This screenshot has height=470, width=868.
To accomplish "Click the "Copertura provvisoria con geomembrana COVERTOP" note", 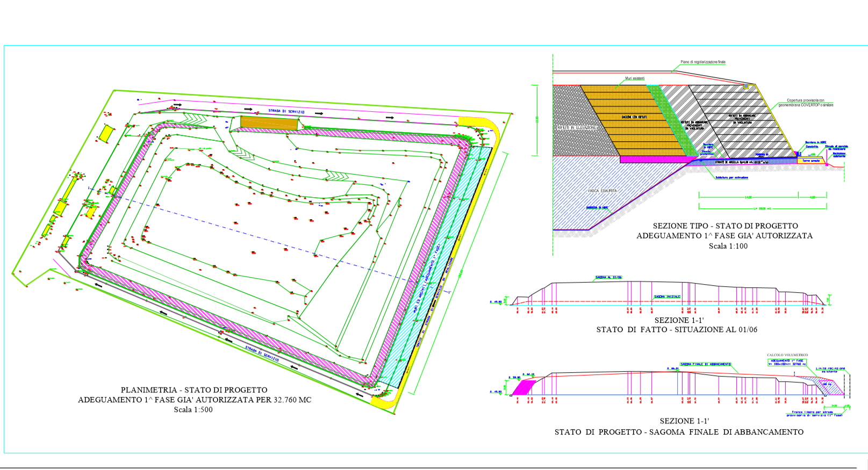I will pos(806,103).
